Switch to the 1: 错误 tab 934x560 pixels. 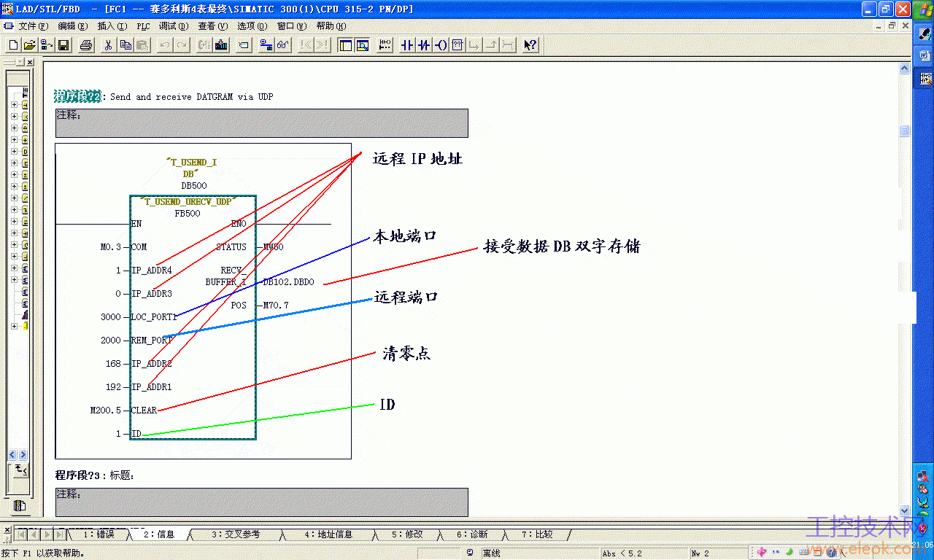pyautogui.click(x=99, y=534)
